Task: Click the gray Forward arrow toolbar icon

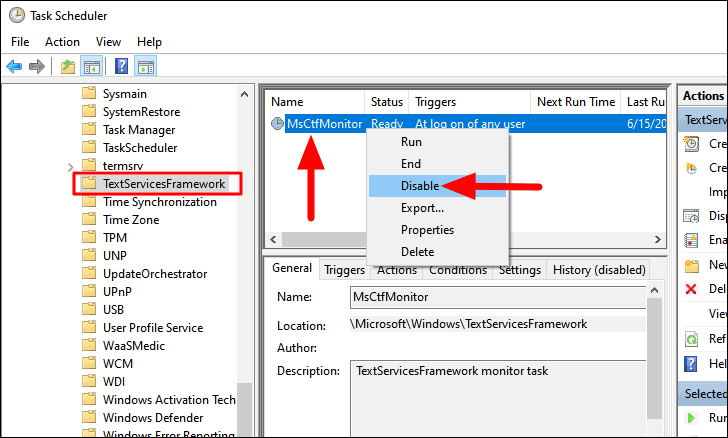Action: (x=37, y=66)
